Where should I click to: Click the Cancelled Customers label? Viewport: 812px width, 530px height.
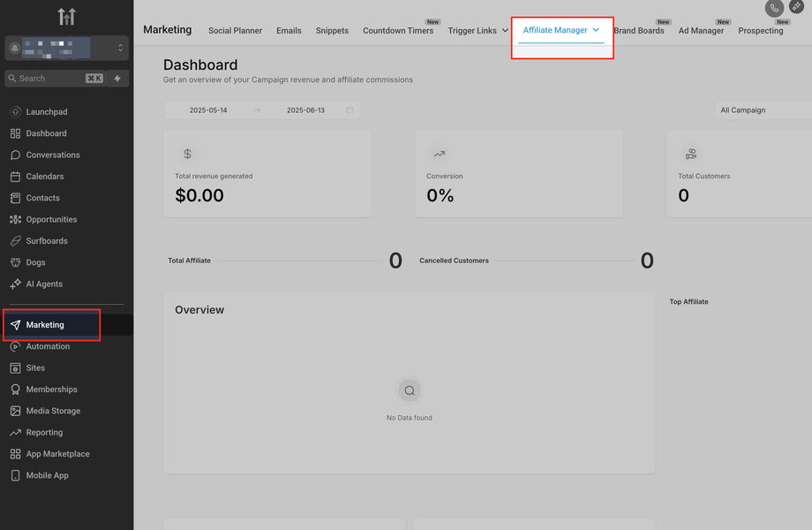pyautogui.click(x=455, y=261)
